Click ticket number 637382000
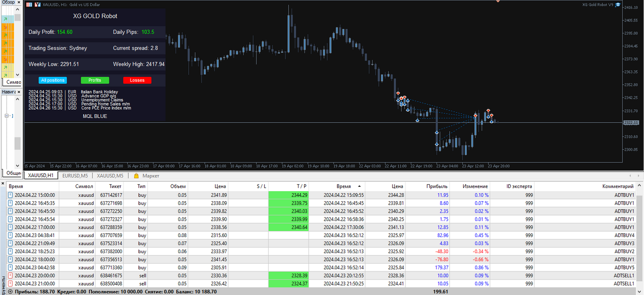The height and width of the screenshot is (295, 644). [111, 252]
